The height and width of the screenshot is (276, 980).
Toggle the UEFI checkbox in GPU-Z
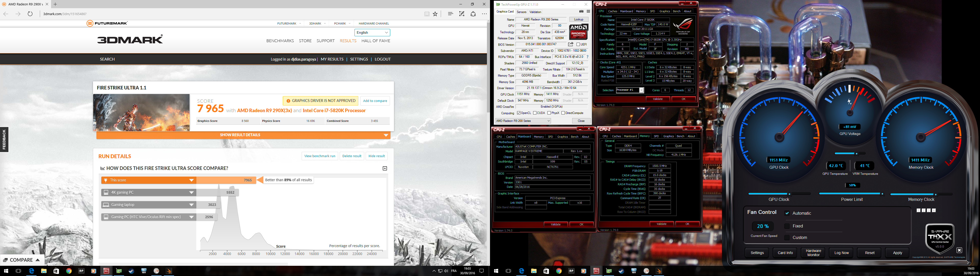tap(578, 45)
